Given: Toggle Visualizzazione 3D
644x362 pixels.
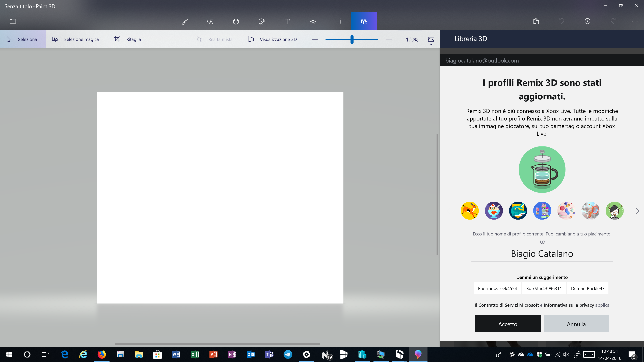Looking at the screenshot, I should pos(272,40).
